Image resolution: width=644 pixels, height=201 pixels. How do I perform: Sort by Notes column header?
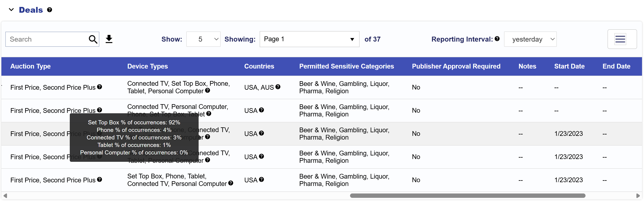[527, 66]
